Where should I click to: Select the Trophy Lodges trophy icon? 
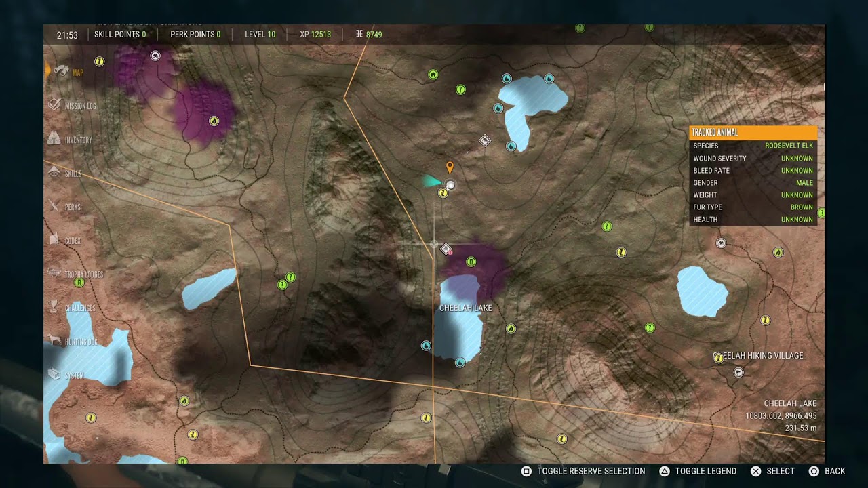point(54,274)
